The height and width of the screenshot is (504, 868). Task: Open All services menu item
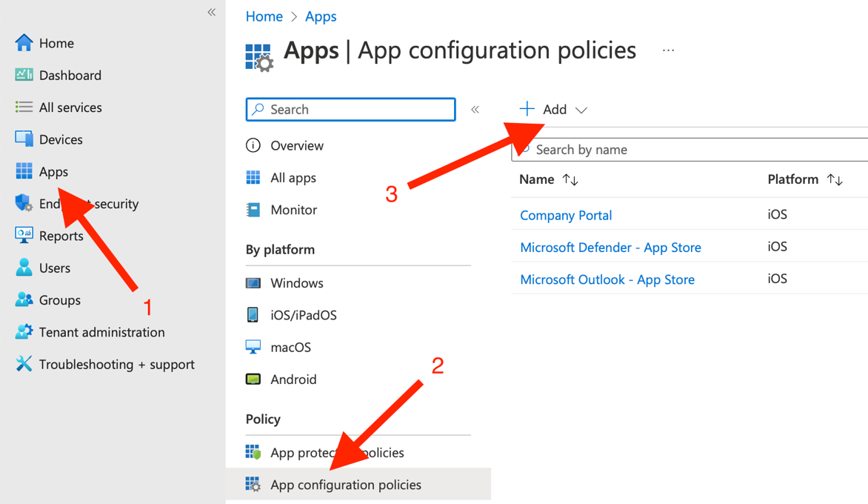tap(70, 107)
